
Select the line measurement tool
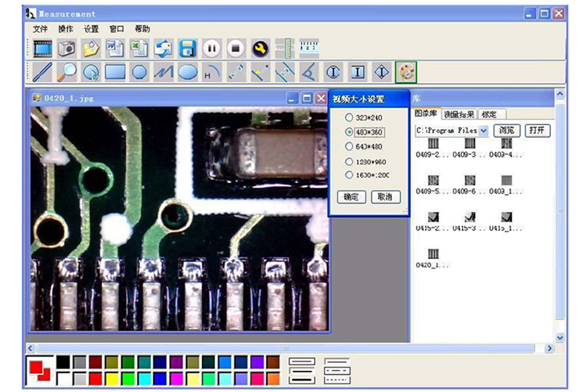(x=43, y=72)
